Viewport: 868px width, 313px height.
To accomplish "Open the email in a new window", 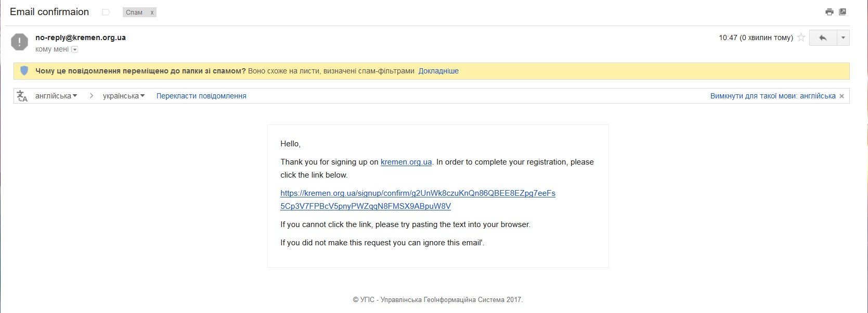I will [x=843, y=12].
